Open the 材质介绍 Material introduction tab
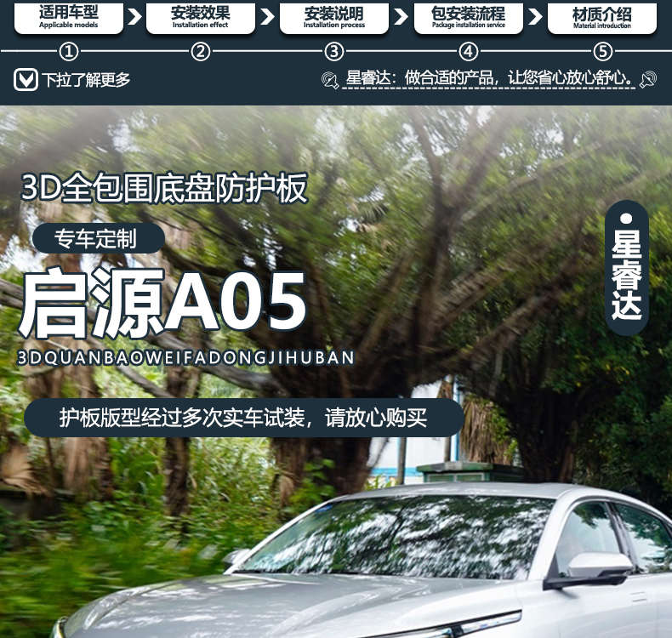The width and height of the screenshot is (672, 638). coord(601,18)
